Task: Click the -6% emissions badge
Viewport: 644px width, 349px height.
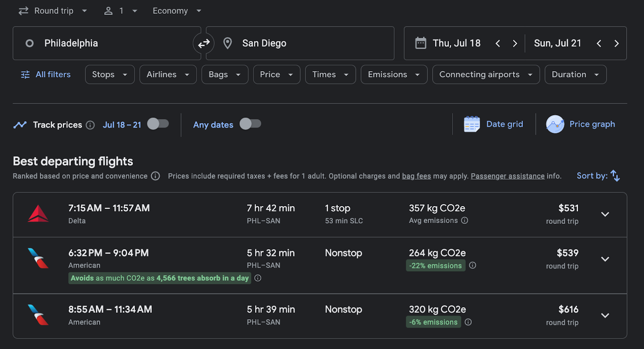Action: point(433,322)
